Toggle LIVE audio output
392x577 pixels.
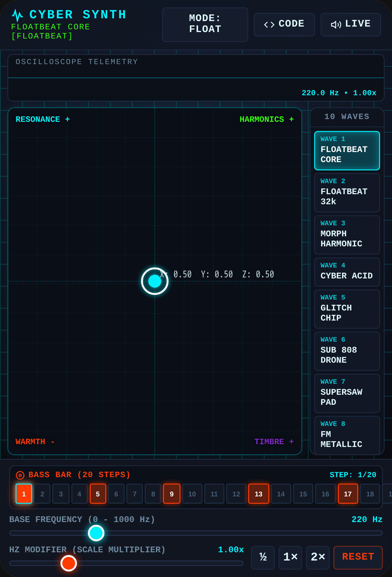[350, 24]
